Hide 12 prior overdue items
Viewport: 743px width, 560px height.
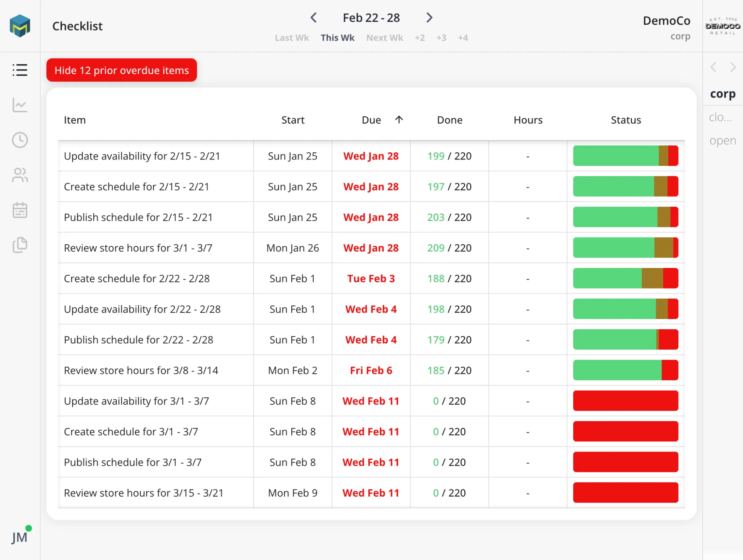click(x=122, y=70)
